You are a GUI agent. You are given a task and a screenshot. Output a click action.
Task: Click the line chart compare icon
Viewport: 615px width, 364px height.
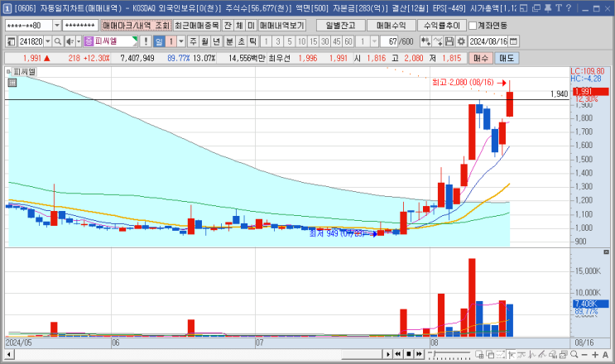click(x=438, y=41)
